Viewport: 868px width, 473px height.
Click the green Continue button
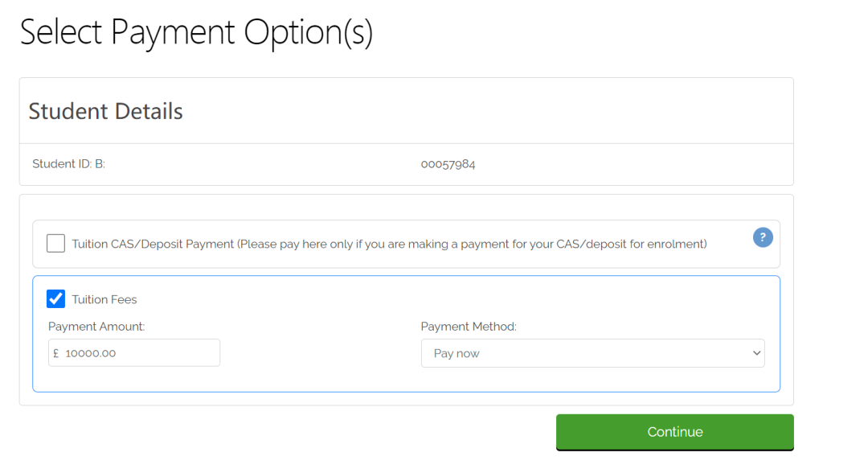pos(675,432)
